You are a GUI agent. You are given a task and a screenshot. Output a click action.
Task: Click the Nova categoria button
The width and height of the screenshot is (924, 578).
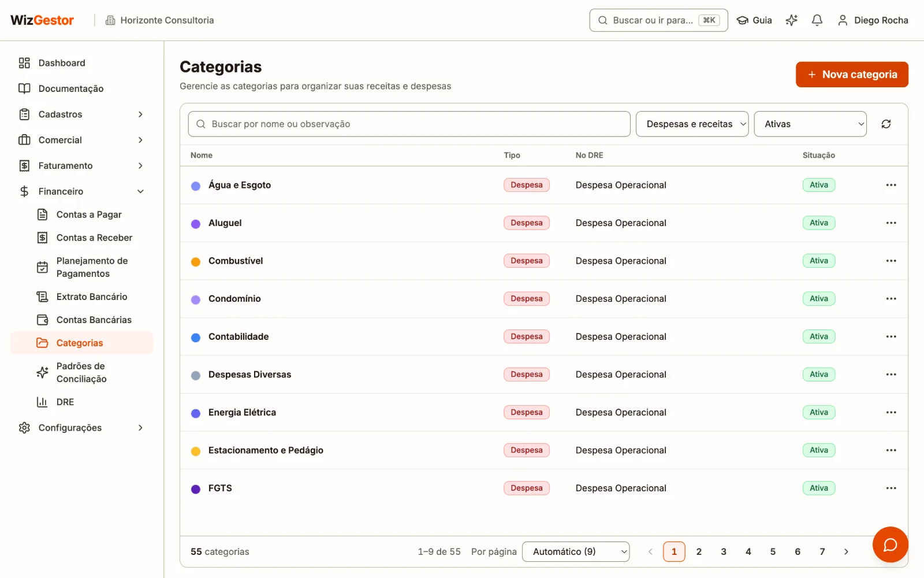852,75
